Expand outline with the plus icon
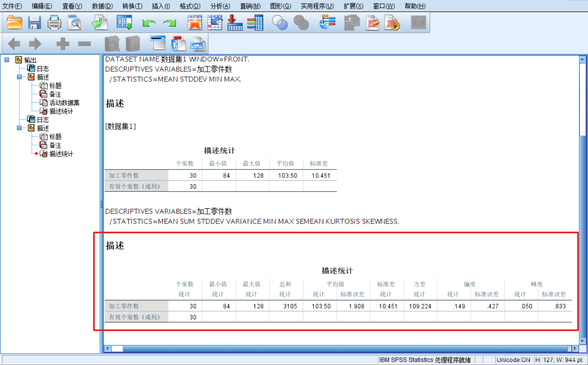 63,44
